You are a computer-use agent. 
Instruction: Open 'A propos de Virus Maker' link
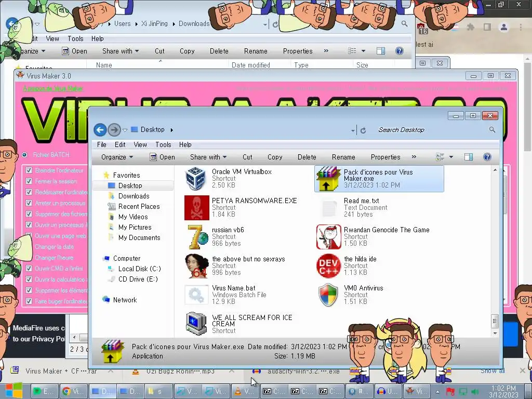[x=52, y=88]
